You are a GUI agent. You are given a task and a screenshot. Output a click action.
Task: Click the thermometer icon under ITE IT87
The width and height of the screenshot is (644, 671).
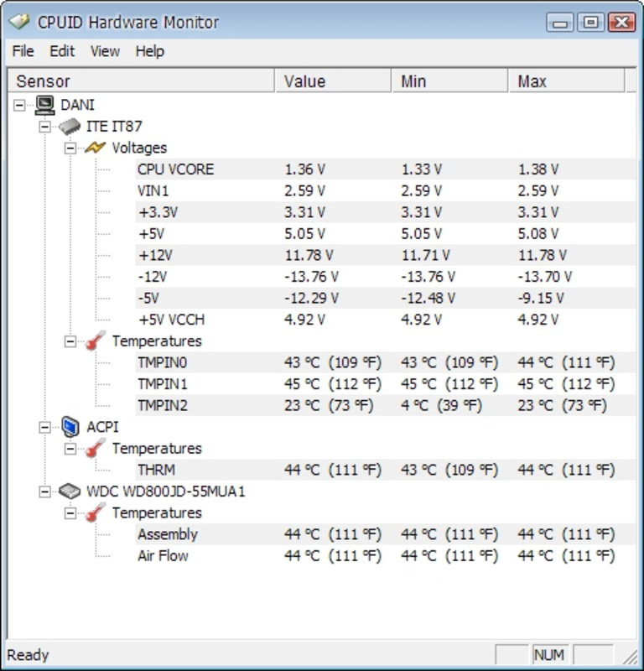(x=95, y=341)
